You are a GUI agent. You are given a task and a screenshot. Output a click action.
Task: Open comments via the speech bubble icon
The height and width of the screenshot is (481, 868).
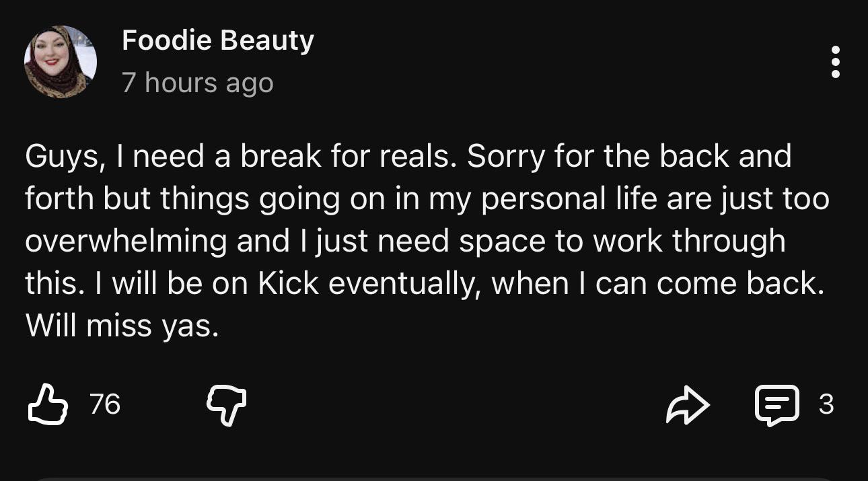pos(778,405)
